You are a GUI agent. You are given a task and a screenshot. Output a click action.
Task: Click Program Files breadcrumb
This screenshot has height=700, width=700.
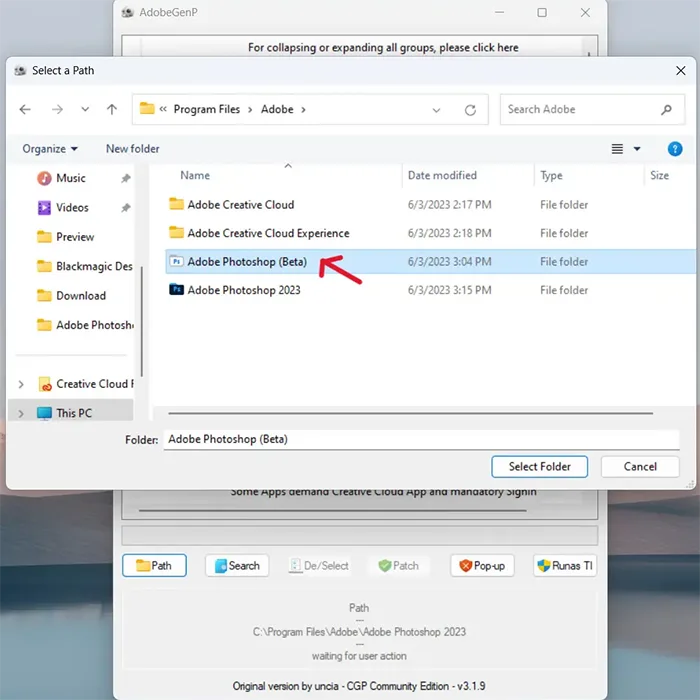click(x=207, y=109)
